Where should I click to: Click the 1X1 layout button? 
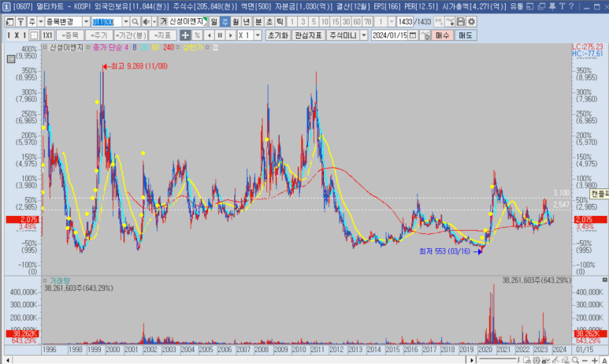(x=47, y=35)
